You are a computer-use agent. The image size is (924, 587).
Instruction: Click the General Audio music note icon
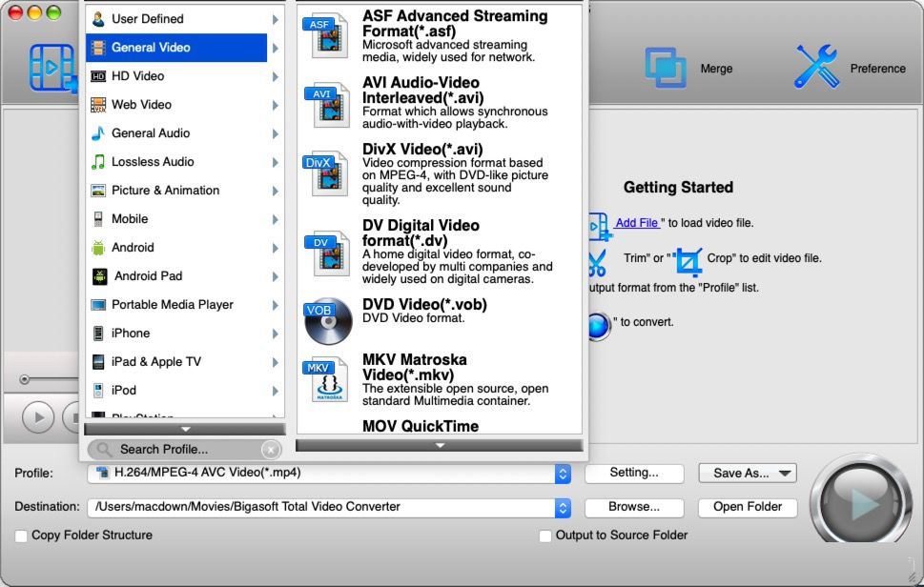[x=98, y=133]
